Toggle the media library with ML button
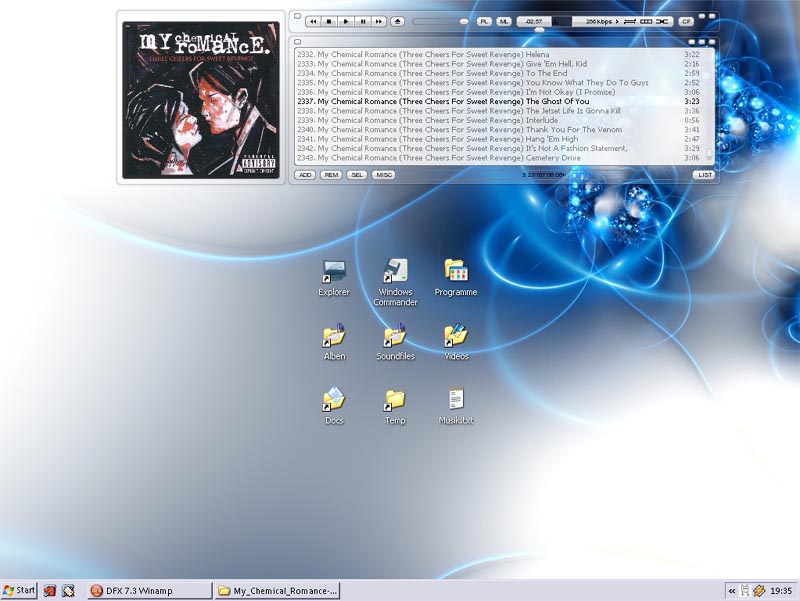Viewport: 800px width, 601px height. [x=504, y=21]
